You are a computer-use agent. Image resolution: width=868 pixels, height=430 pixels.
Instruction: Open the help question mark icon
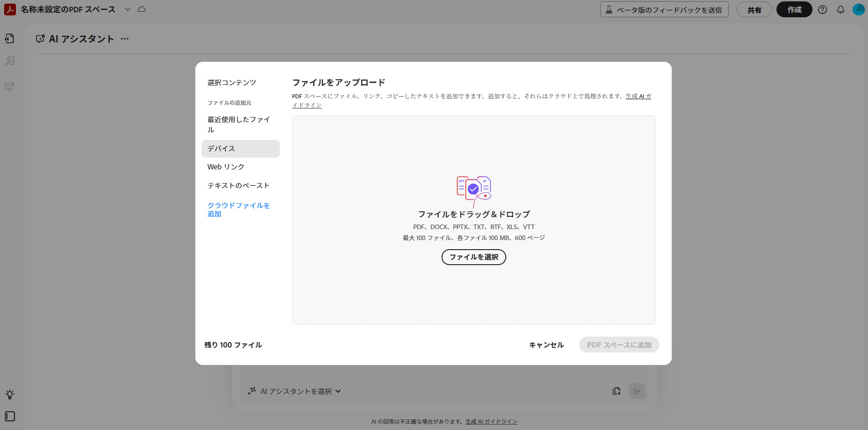[x=822, y=10]
